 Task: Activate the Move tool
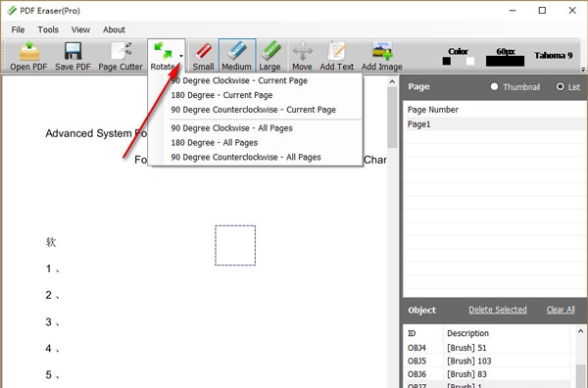(302, 56)
